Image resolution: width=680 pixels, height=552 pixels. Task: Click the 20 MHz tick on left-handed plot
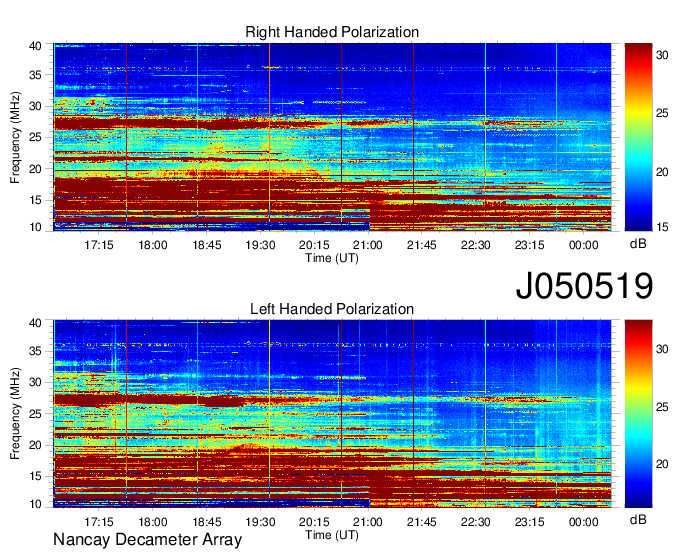35,445
